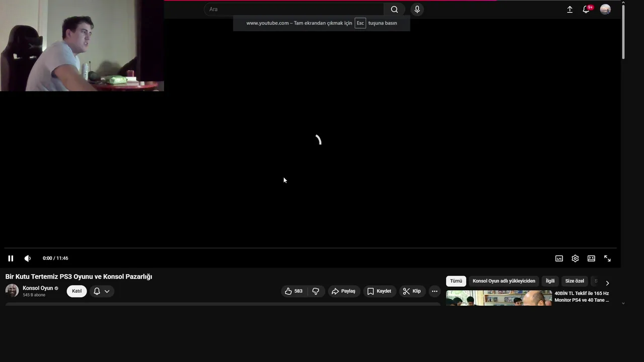The height and width of the screenshot is (362, 644).
Task: Expand channel notification preferences dropdown
Action: pos(102,291)
